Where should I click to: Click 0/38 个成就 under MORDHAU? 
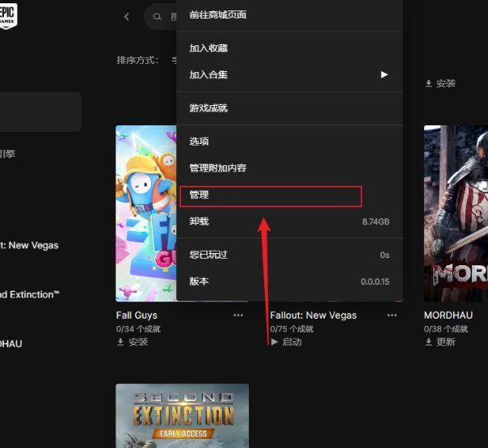coord(446,329)
